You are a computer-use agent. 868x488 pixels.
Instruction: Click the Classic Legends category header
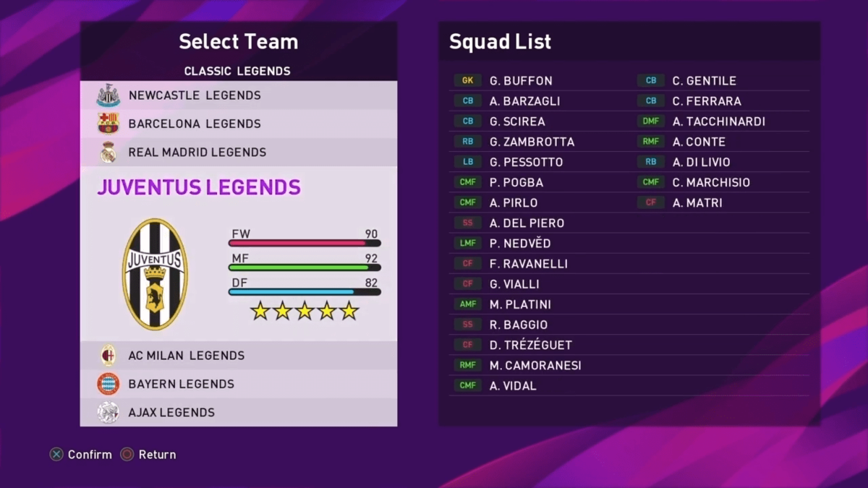[237, 71]
